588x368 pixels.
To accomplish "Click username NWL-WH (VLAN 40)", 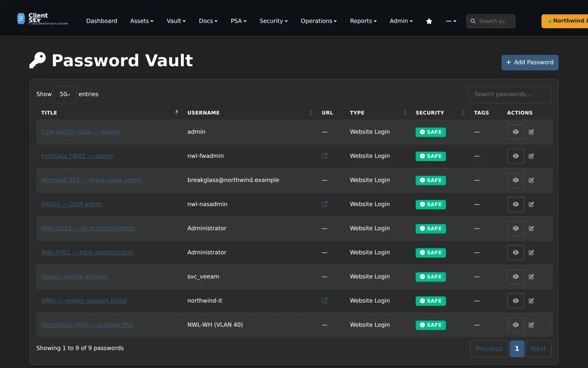I will pyautogui.click(x=215, y=325).
